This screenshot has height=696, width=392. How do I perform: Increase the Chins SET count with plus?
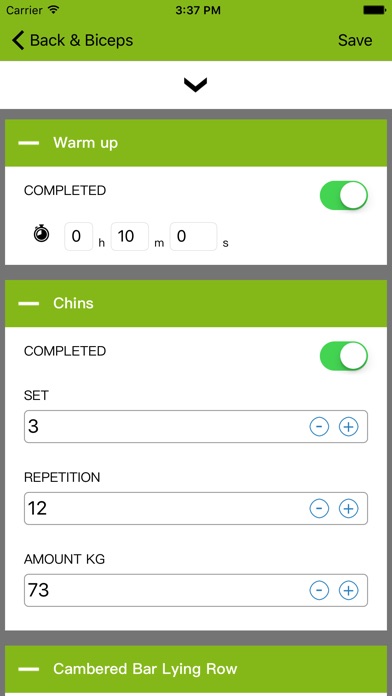[x=348, y=427]
